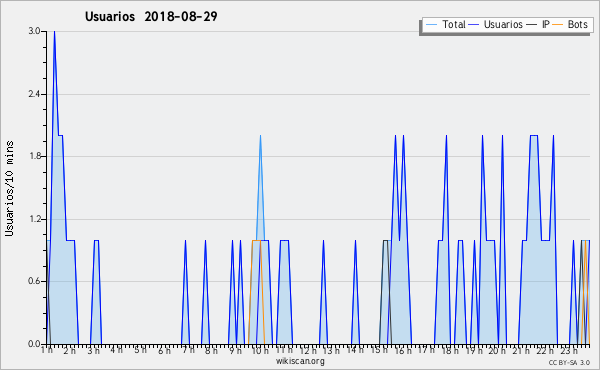Image resolution: width=600 pixels, height=370 pixels.
Task: Click the '6 h' x-axis label
Action: (164, 350)
